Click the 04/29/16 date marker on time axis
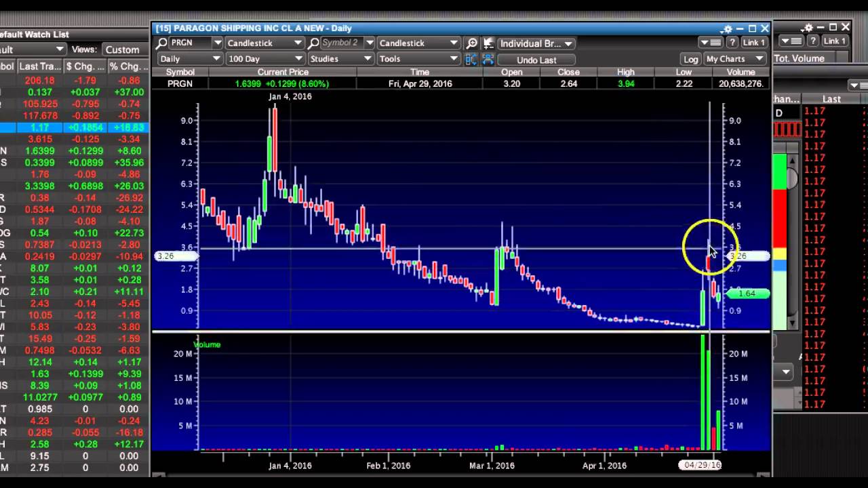Viewport: 868px width, 488px height. coord(702,465)
